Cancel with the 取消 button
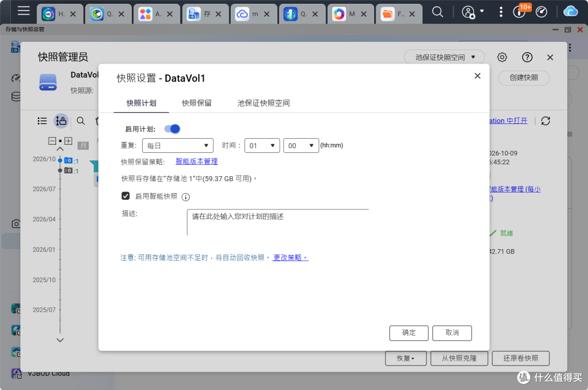Viewport: 588px width, 390px height. tap(452, 333)
